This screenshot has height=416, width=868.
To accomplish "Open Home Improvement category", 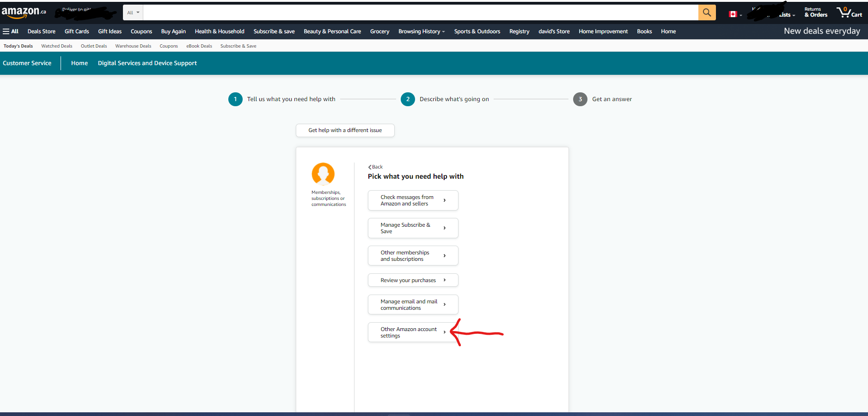I will point(603,31).
